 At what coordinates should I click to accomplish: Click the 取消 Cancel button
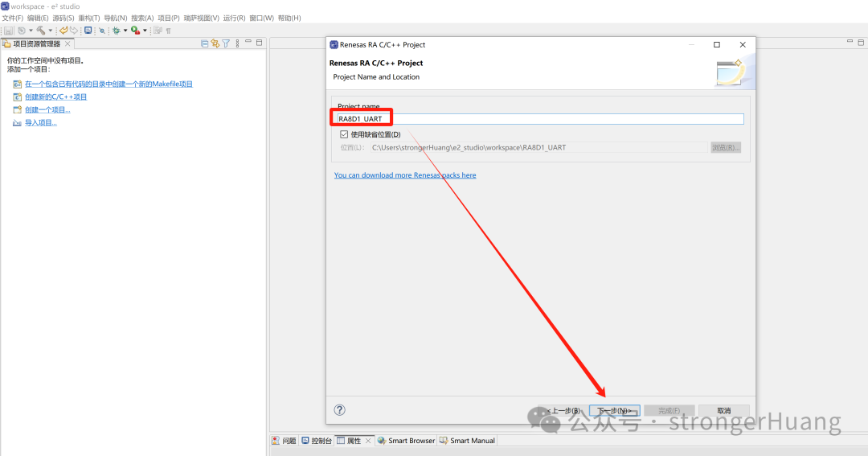tap(724, 411)
